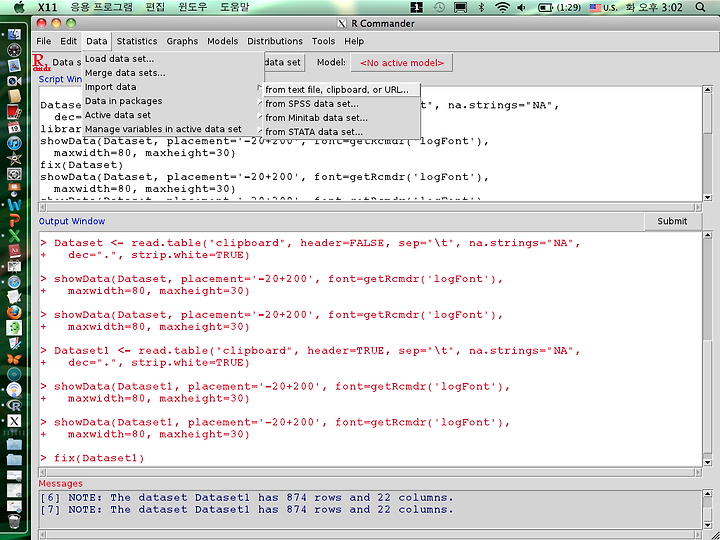The height and width of the screenshot is (540, 720).
Task: Launch iTunes from the dock
Action: [x=14, y=143]
